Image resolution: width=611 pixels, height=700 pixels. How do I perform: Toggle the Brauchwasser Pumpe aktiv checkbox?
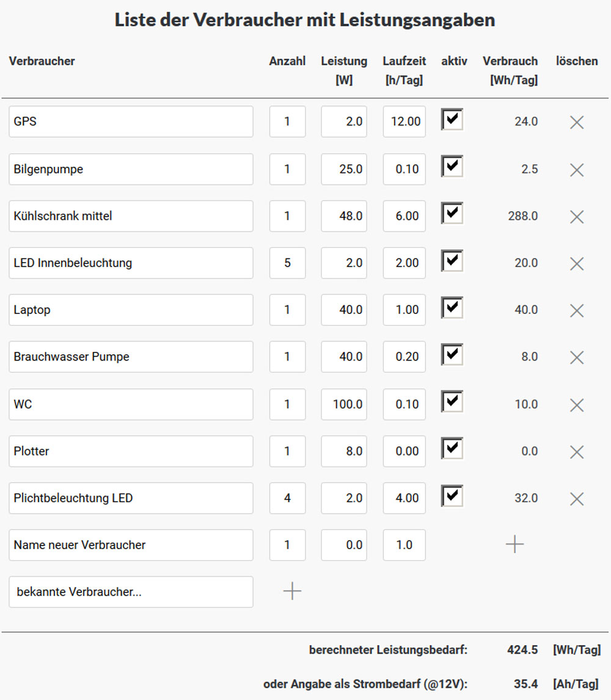click(x=452, y=355)
